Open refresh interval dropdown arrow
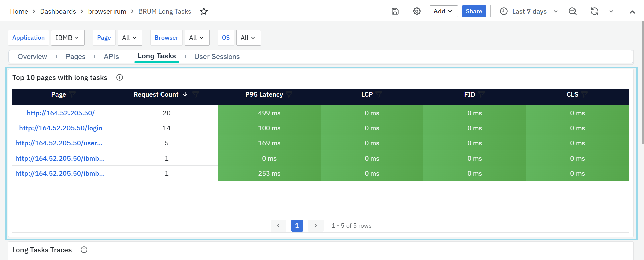Image resolution: width=644 pixels, height=260 pixels. click(611, 11)
